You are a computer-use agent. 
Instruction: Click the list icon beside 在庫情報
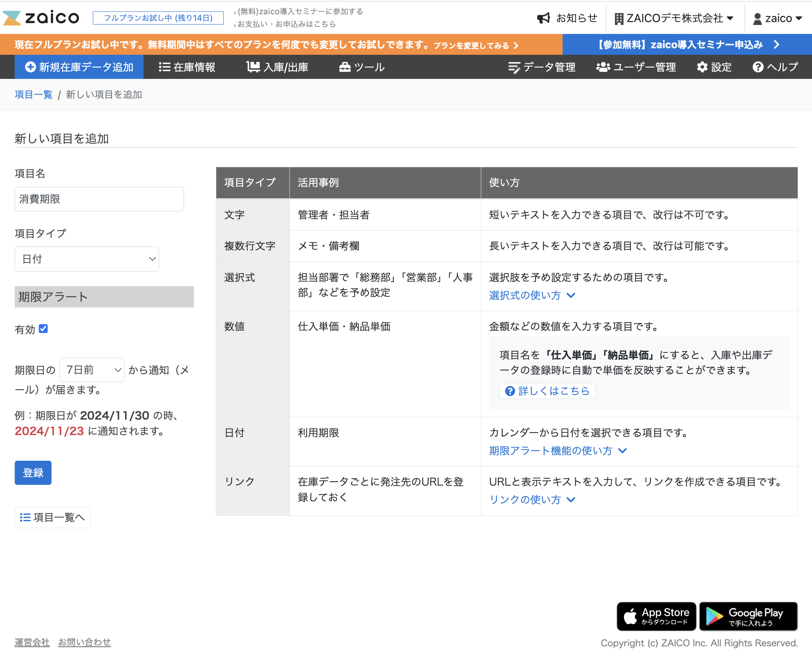[x=164, y=67]
